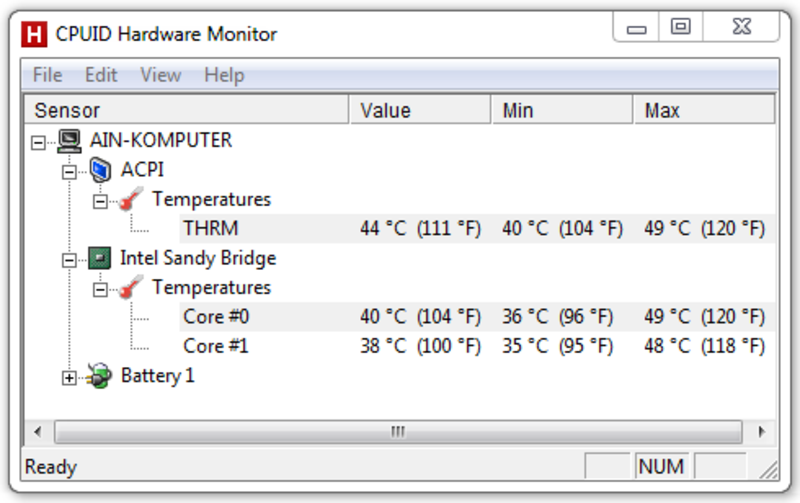The height and width of the screenshot is (503, 800).
Task: Minimize the CPUID Hardware Monitor window
Action: pyautogui.click(x=636, y=27)
